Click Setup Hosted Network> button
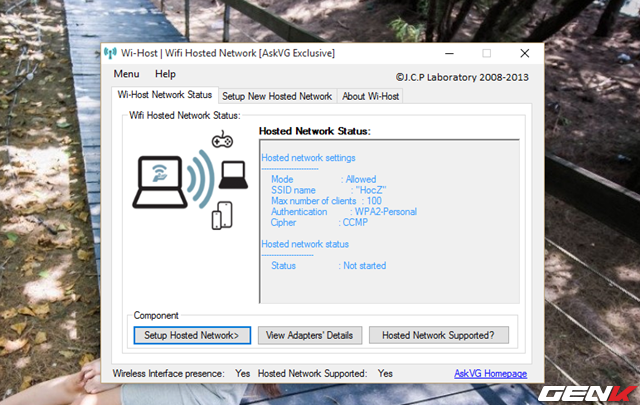This screenshot has height=405, width=640. [192, 335]
